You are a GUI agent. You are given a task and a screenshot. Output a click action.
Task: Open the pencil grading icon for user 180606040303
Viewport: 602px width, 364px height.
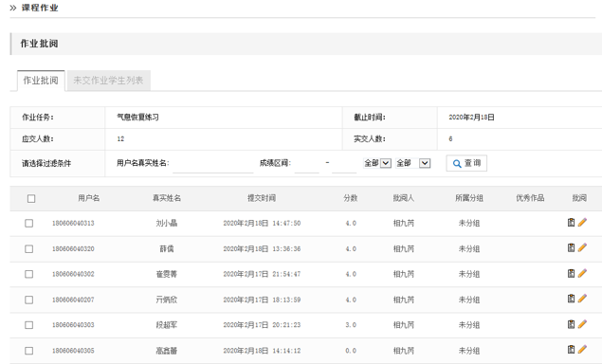pos(582,324)
